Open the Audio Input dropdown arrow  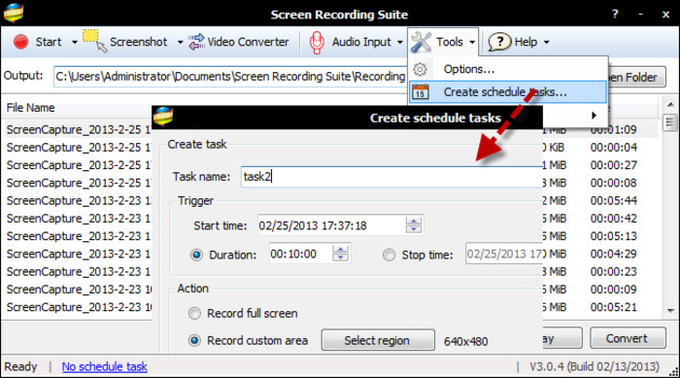coord(400,42)
